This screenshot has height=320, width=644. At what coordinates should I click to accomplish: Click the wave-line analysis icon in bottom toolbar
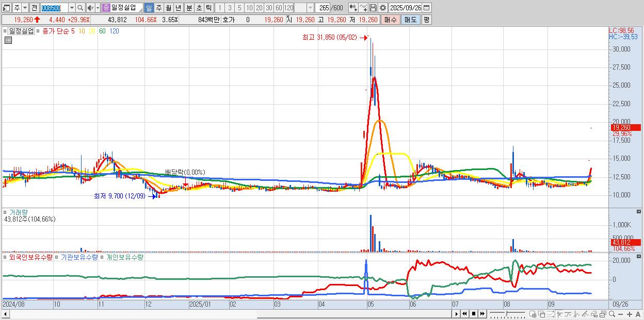[x=577, y=314]
